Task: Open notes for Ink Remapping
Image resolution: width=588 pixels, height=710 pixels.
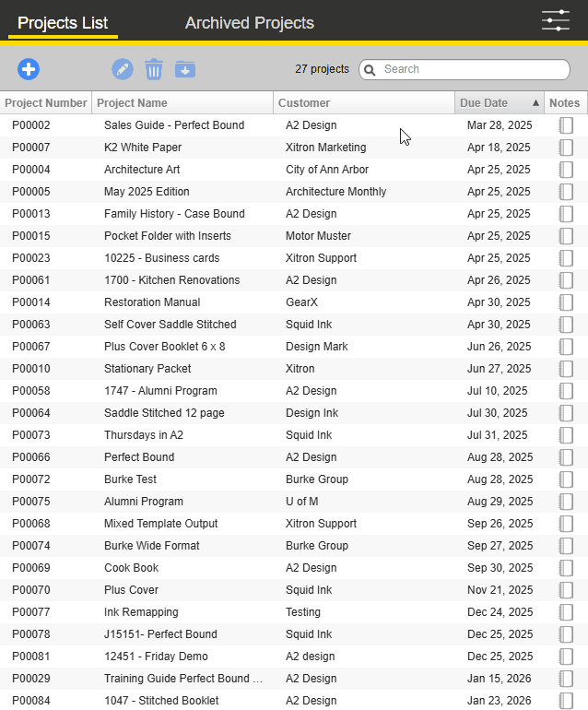Action: [x=566, y=612]
